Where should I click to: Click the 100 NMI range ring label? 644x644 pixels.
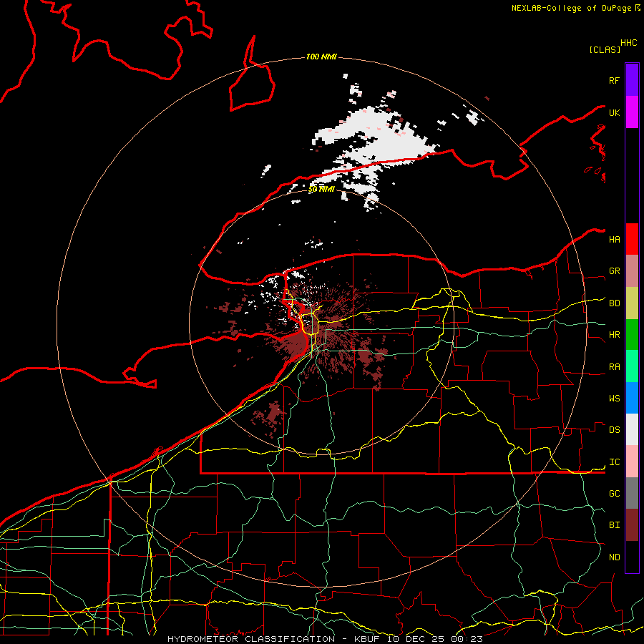coord(321,57)
